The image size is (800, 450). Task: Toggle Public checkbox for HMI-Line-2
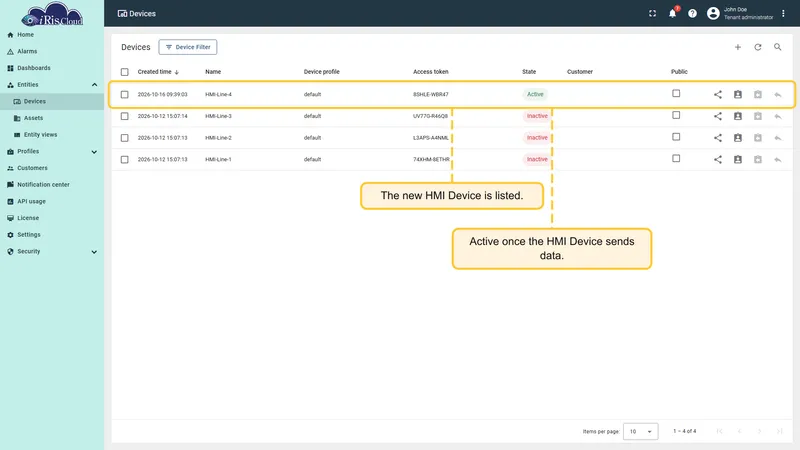tap(676, 137)
